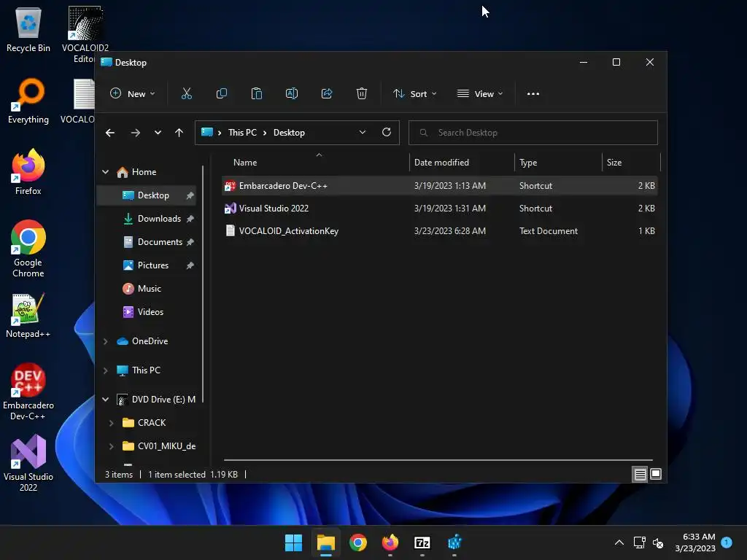Switch to large thumbnails view in status bar

coord(656,474)
